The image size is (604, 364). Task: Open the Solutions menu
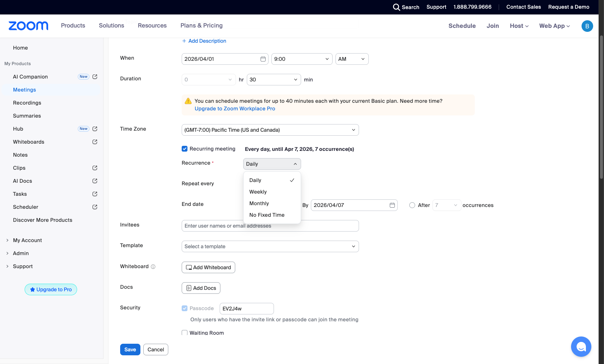pos(111,26)
